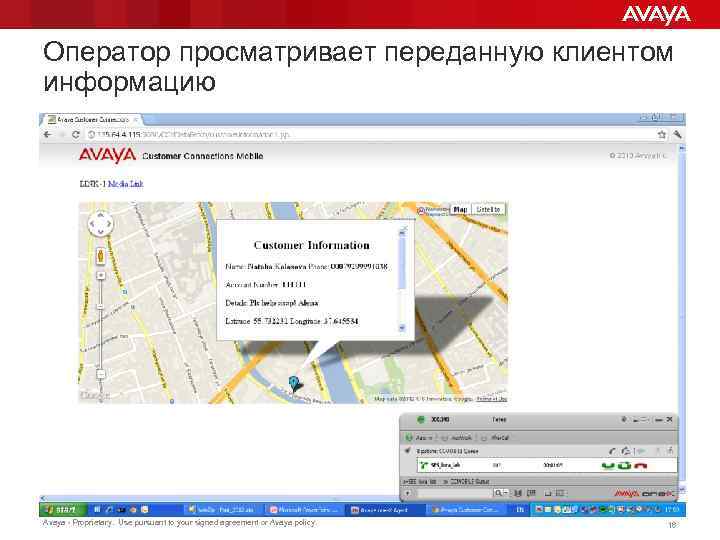This screenshot has height=540, width=720.
Task: Click the green hold call icon
Action: tap(624, 466)
